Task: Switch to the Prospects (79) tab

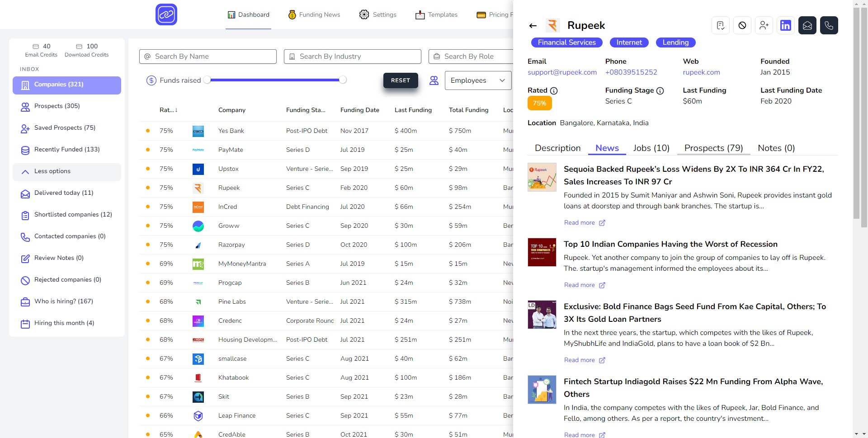Action: 713,148
